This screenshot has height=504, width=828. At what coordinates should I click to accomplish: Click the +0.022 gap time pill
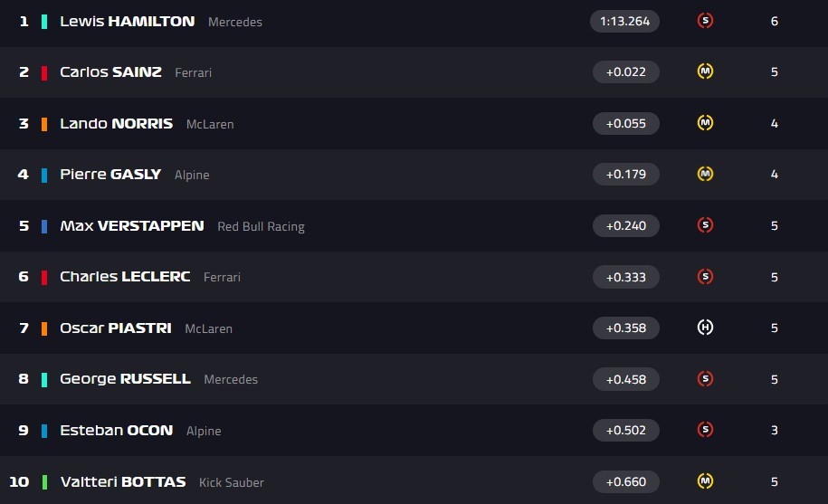[x=625, y=71]
